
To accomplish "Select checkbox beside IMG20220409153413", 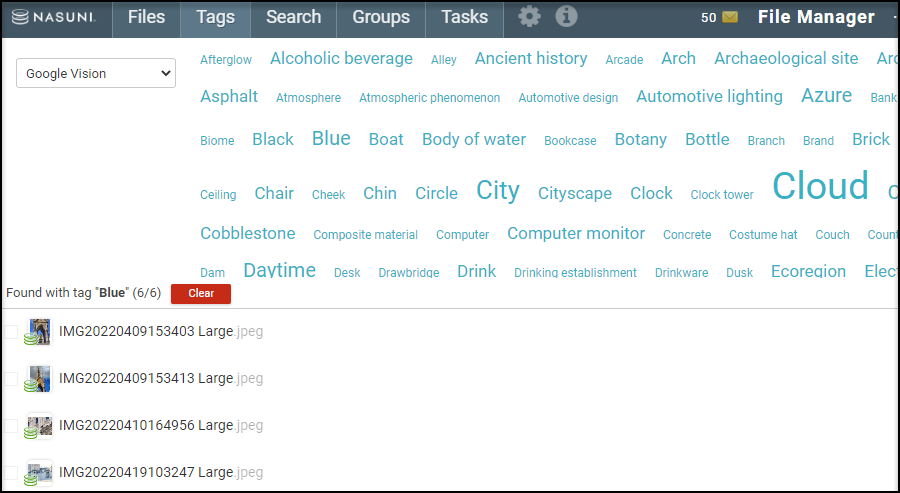I will [11, 379].
